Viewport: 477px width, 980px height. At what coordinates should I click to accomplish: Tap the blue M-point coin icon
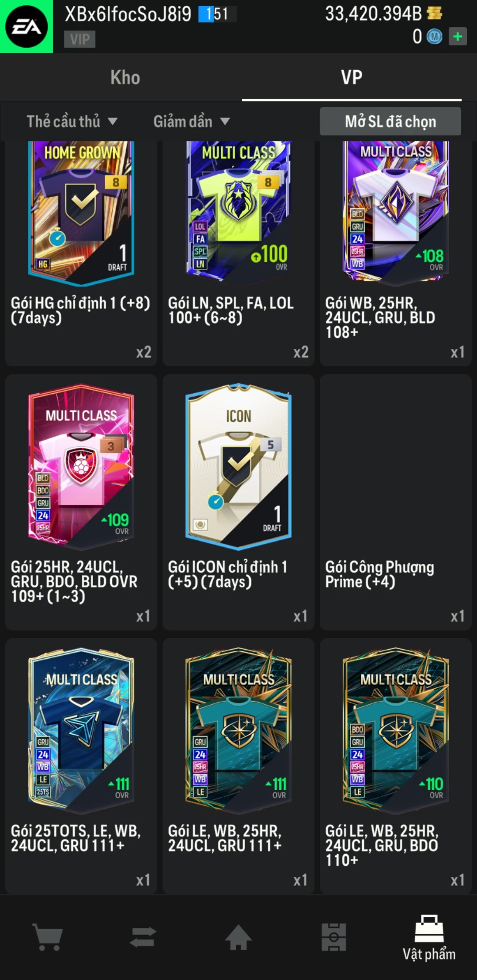point(435,36)
